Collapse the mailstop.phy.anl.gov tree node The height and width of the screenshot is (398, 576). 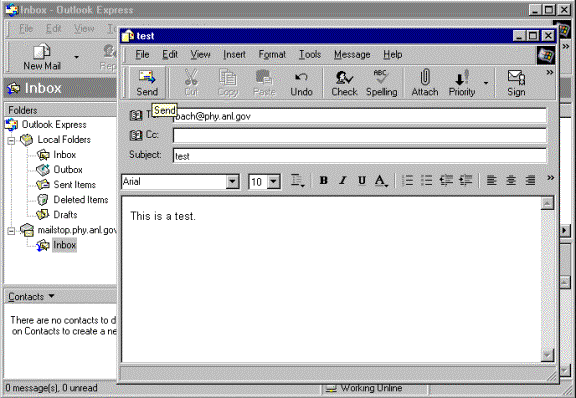[x=11, y=230]
